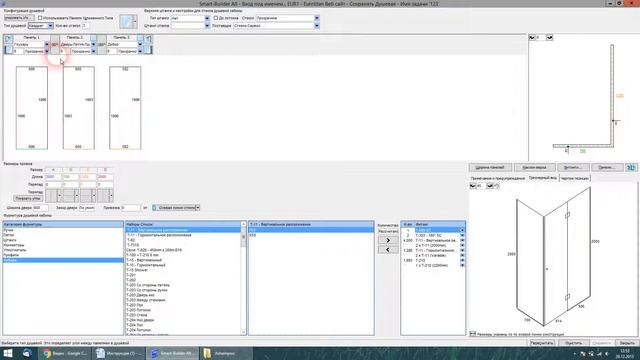Click the volume icon in the system tray
This screenshot has width=640, height=360.
[607, 354]
